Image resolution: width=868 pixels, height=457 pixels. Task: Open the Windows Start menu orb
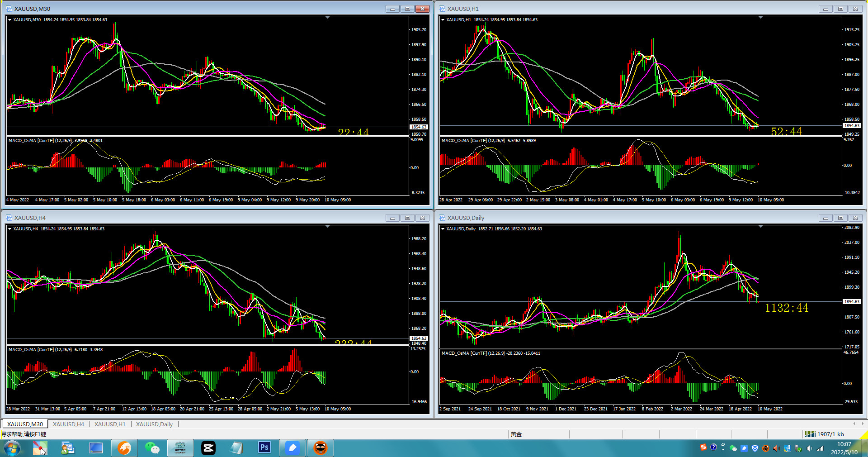[x=12, y=448]
